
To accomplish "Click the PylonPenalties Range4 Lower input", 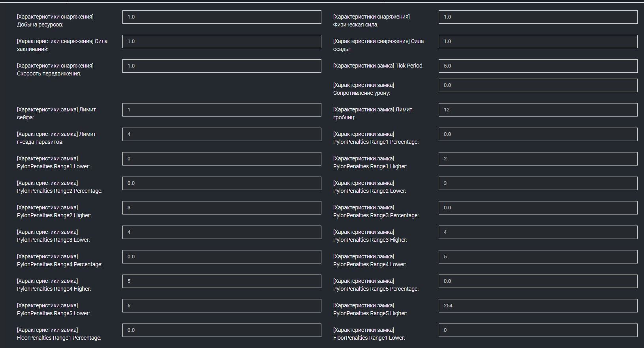I will (538, 257).
